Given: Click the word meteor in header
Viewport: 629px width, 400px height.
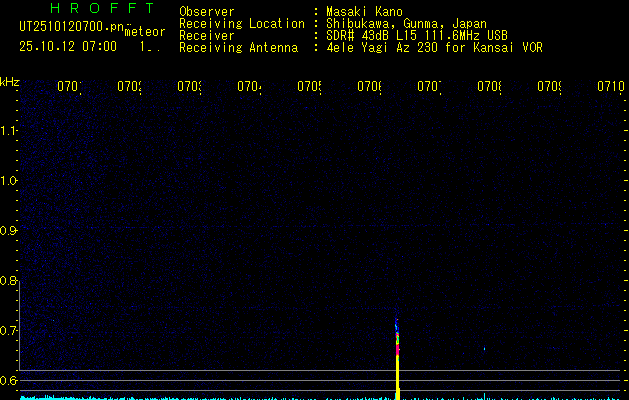Looking at the screenshot, I should click(x=144, y=31).
